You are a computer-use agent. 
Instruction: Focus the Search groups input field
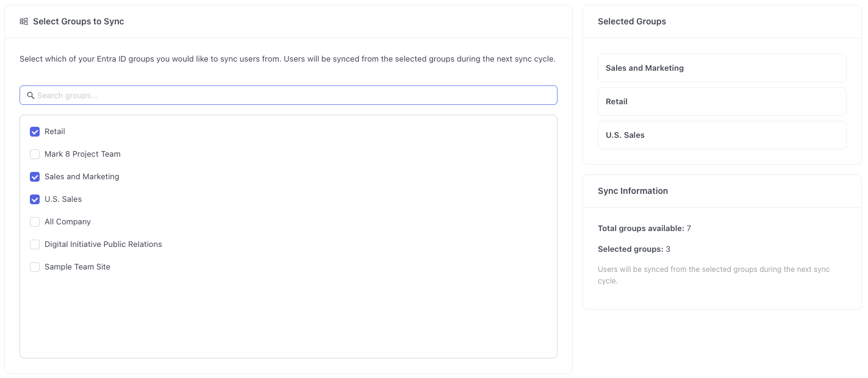pyautogui.click(x=293, y=95)
